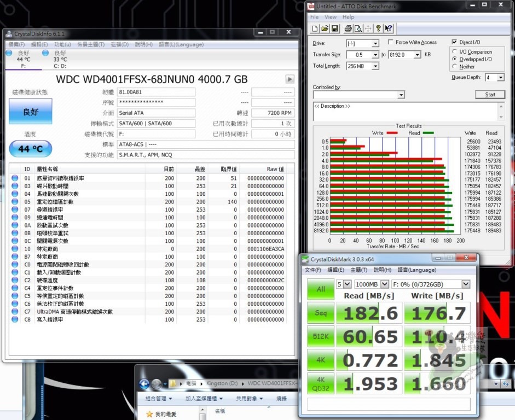
Task: Click the New file icon in ATTO toolbar
Action: 315,28
